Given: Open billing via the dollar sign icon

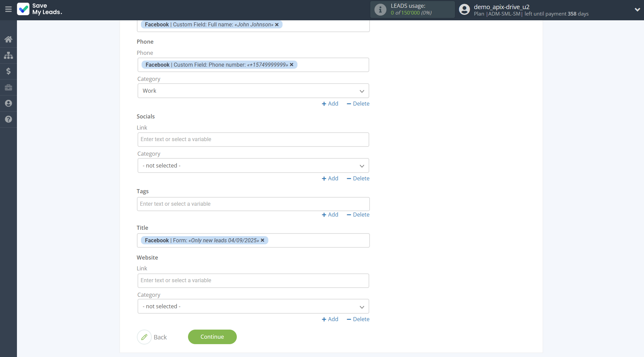Looking at the screenshot, I should [8, 71].
